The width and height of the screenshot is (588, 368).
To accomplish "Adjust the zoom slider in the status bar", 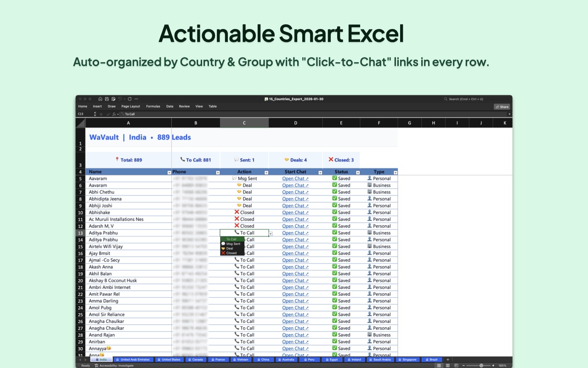I will point(481,365).
